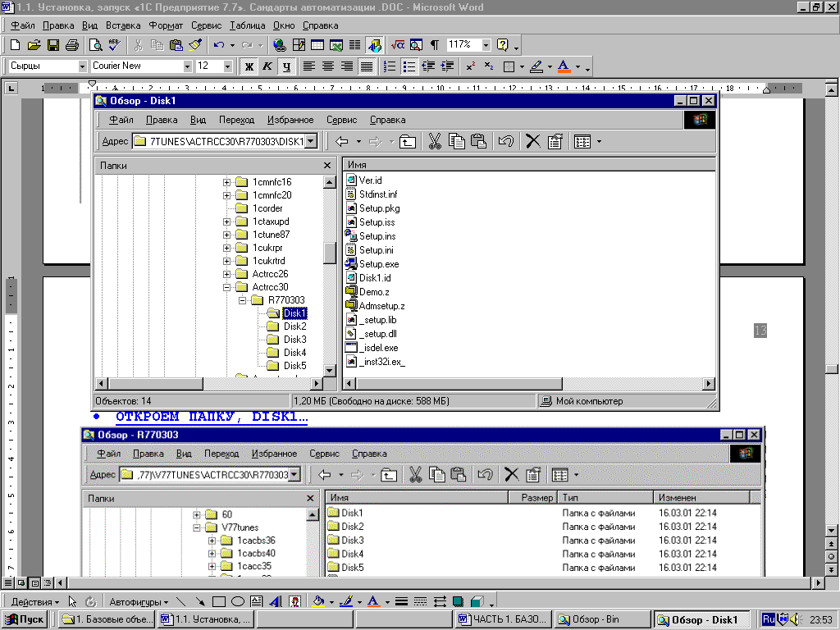Click the Columns icon in Word toolbar
This screenshot has width=840, height=630.
354,45
